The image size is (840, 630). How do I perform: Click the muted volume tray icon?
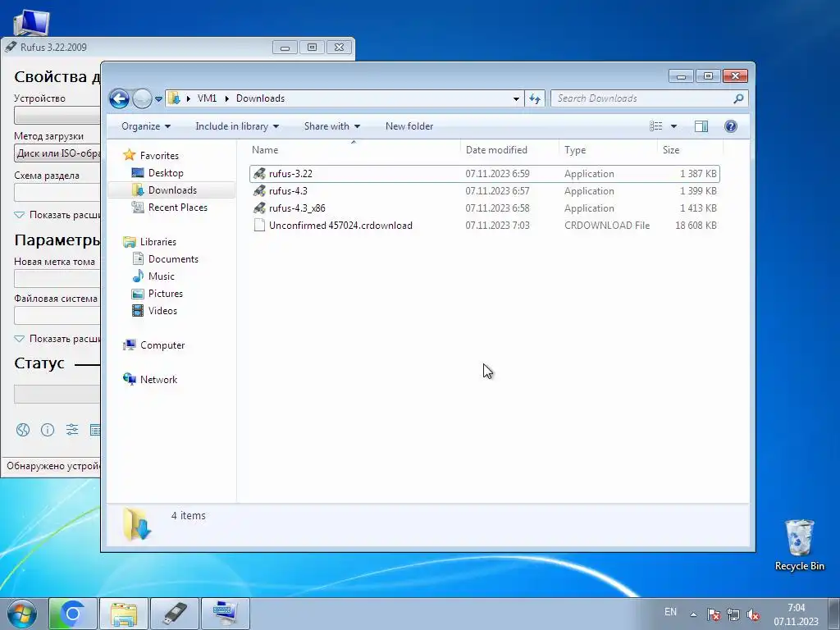coord(753,614)
